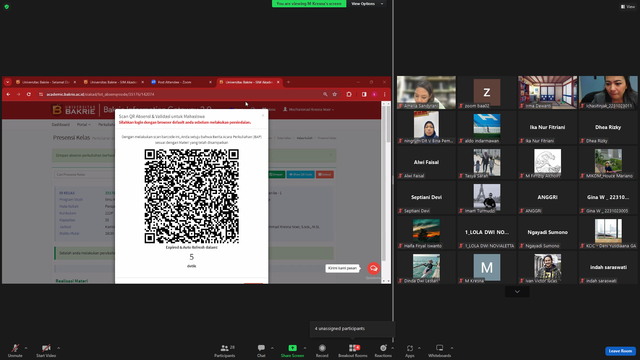
Task: Click the red button next to Show QR Code
Action: 325,174
